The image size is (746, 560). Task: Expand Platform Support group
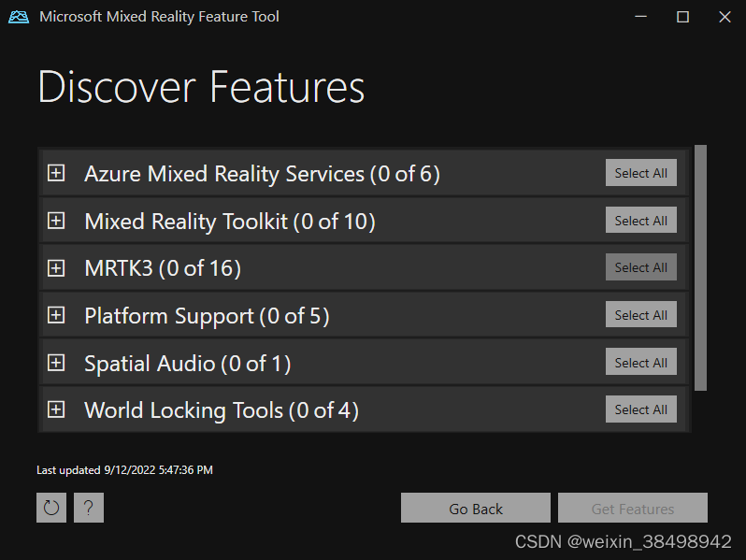[56, 315]
